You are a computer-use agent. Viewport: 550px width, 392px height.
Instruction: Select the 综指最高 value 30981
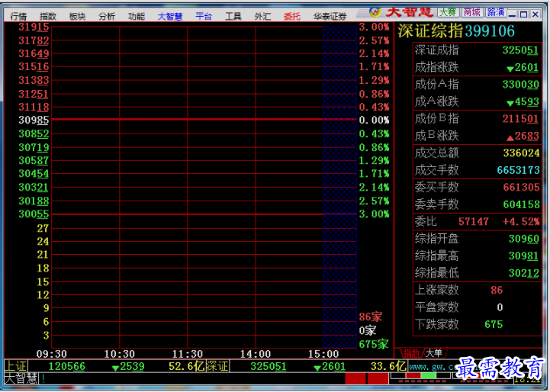pyautogui.click(x=523, y=256)
